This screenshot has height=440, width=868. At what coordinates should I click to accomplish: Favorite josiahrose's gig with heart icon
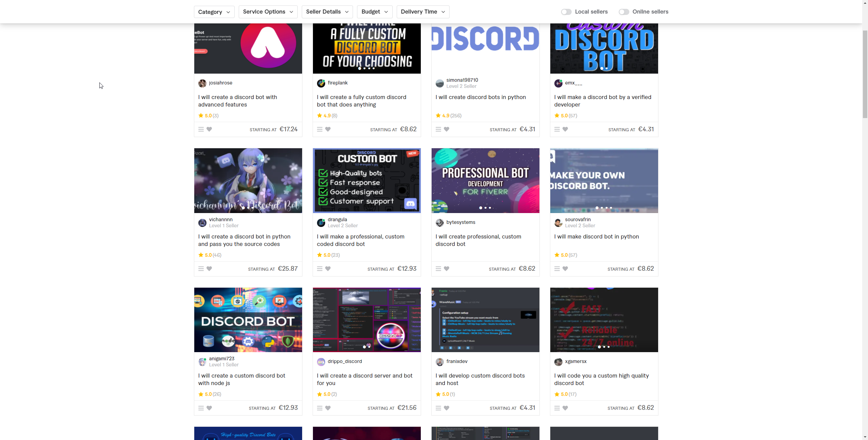pyautogui.click(x=209, y=129)
